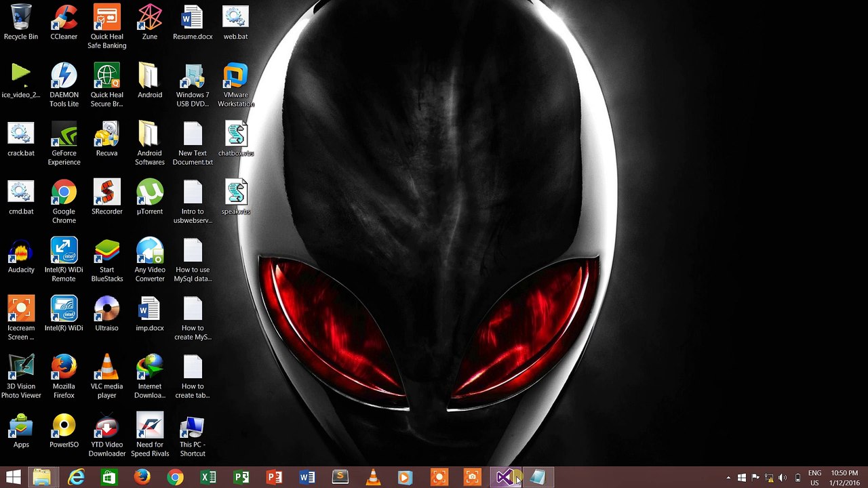Open PowerPoint from the taskbar
Screen dimensions: 868x488
(274, 478)
